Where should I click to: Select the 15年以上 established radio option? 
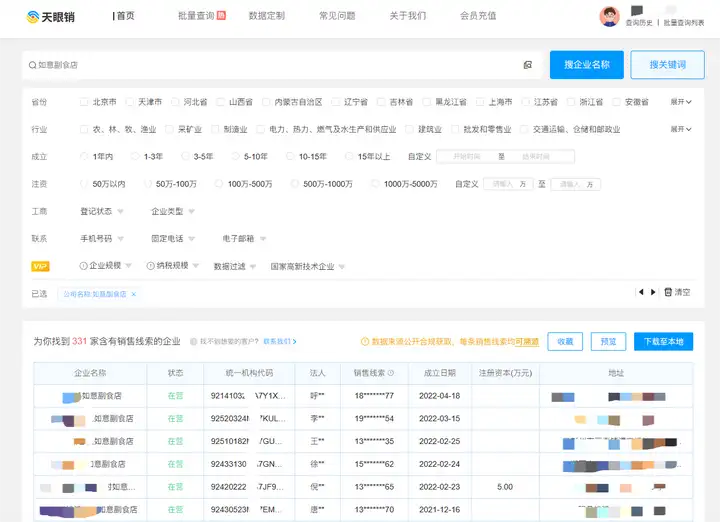[349, 157]
